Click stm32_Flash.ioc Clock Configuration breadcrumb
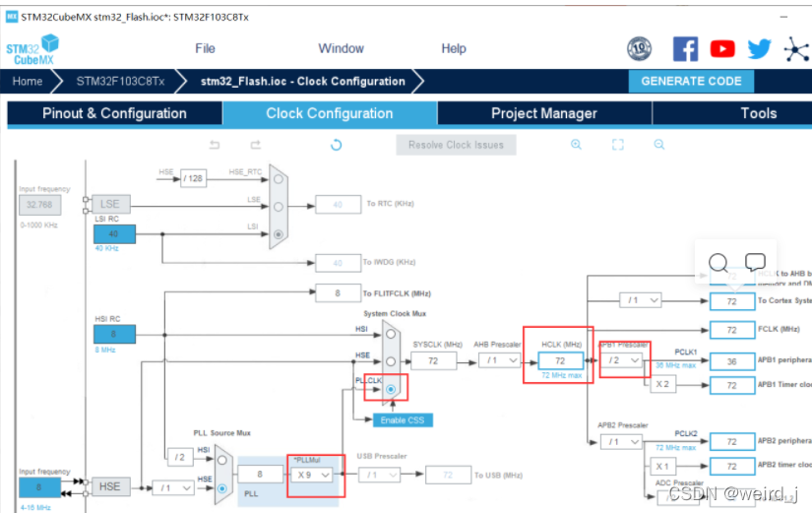 point(303,82)
